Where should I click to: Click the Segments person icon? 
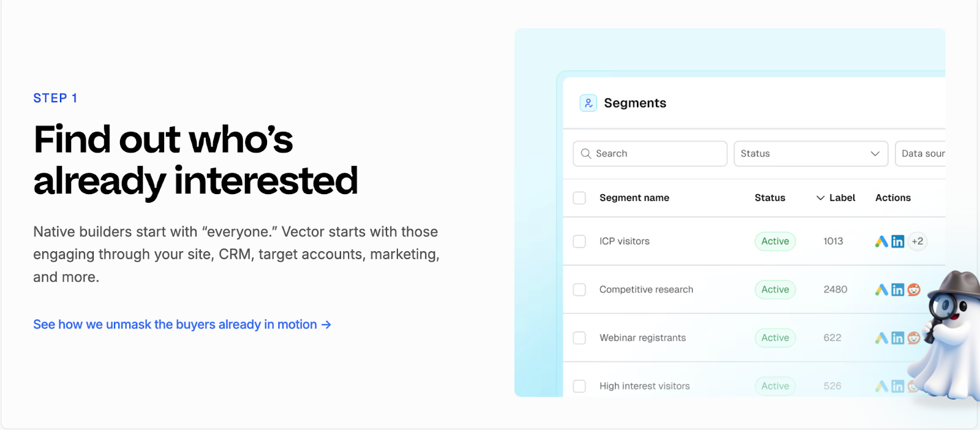coord(587,103)
